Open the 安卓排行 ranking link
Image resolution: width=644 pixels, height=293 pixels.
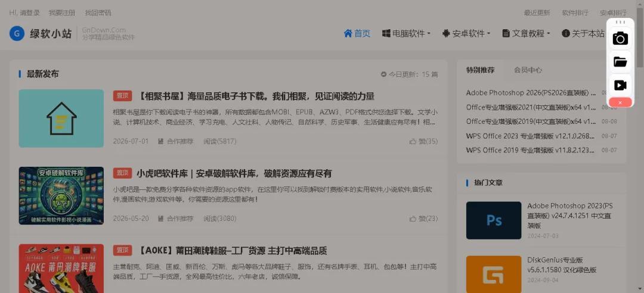(613, 13)
